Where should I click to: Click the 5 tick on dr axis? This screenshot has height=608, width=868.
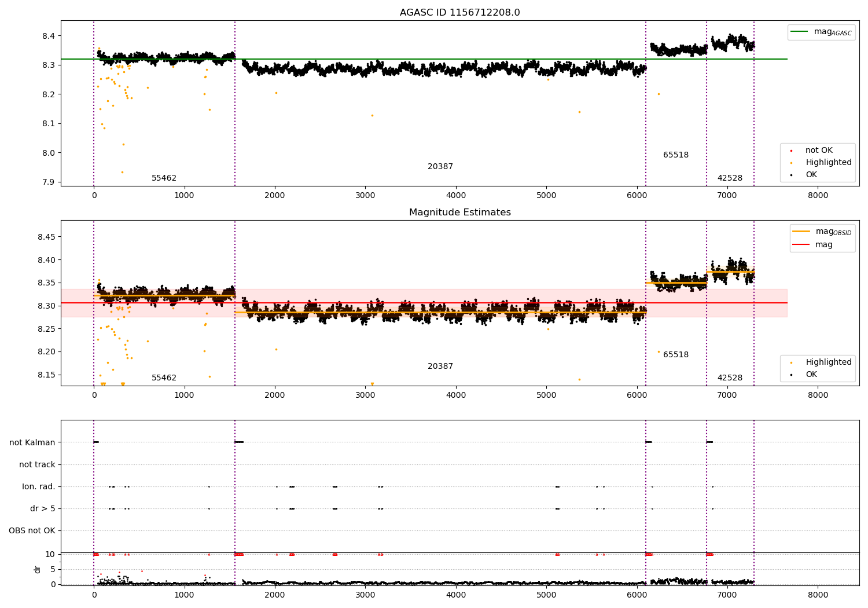tap(53, 570)
